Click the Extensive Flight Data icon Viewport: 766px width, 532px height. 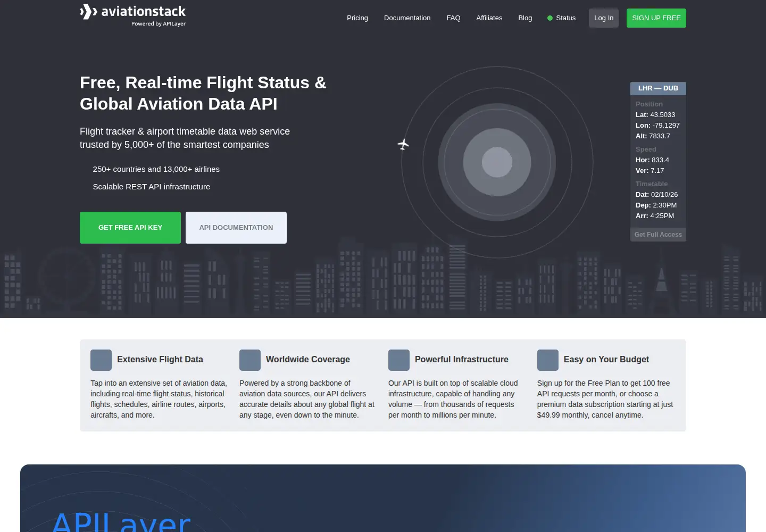coord(101,360)
